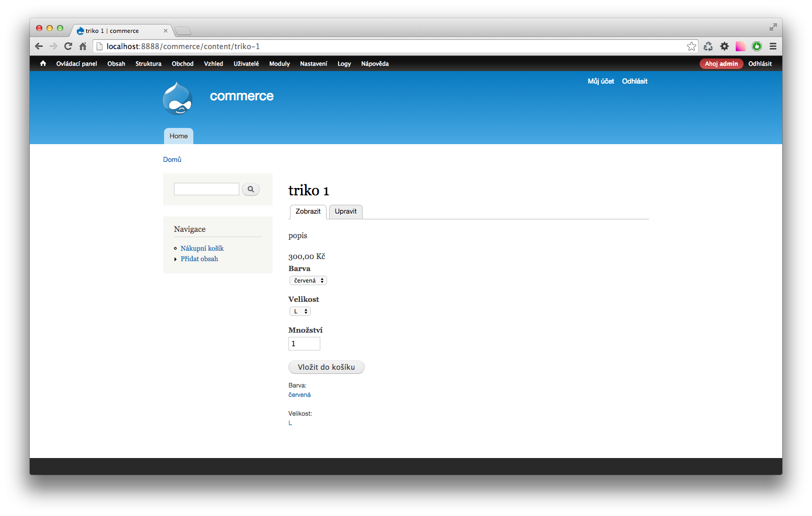Click the recycle extension icon in the toolbar
This screenshot has width=812, height=516.
(708, 46)
